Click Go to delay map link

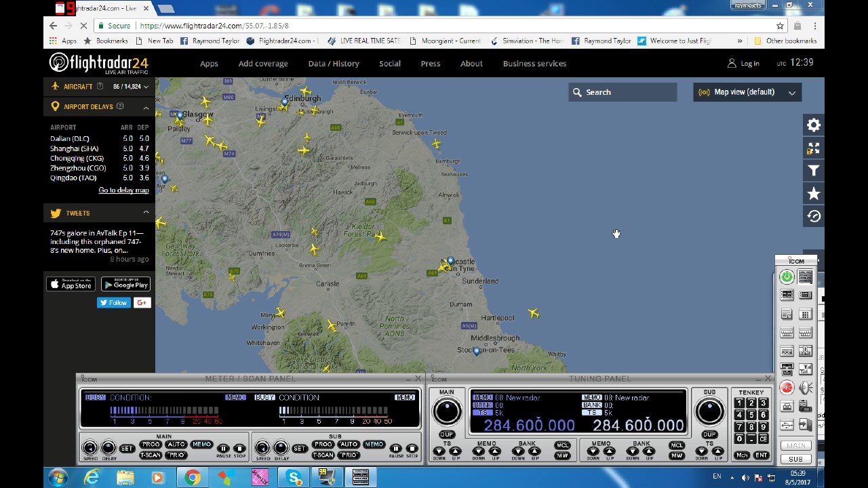tap(123, 190)
